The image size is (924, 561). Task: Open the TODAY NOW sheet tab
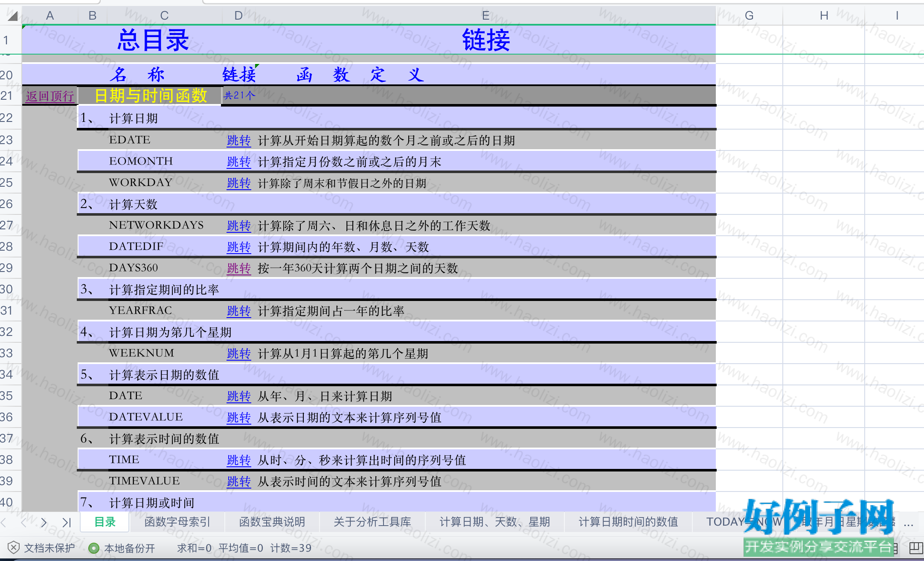tap(744, 522)
